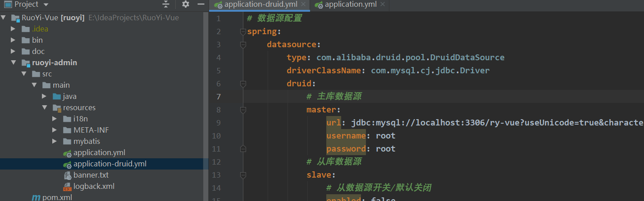
Task: Expand the bin folder
Action: [x=14, y=40]
